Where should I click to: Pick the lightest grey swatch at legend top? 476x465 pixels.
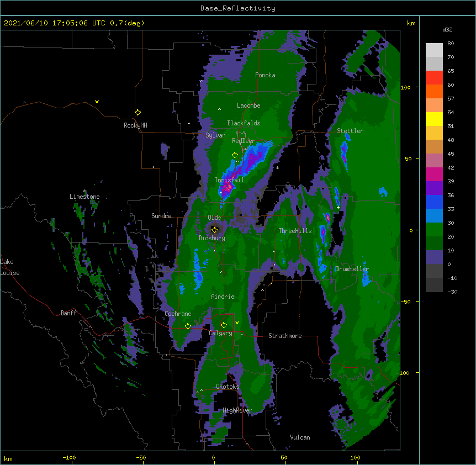(434, 50)
